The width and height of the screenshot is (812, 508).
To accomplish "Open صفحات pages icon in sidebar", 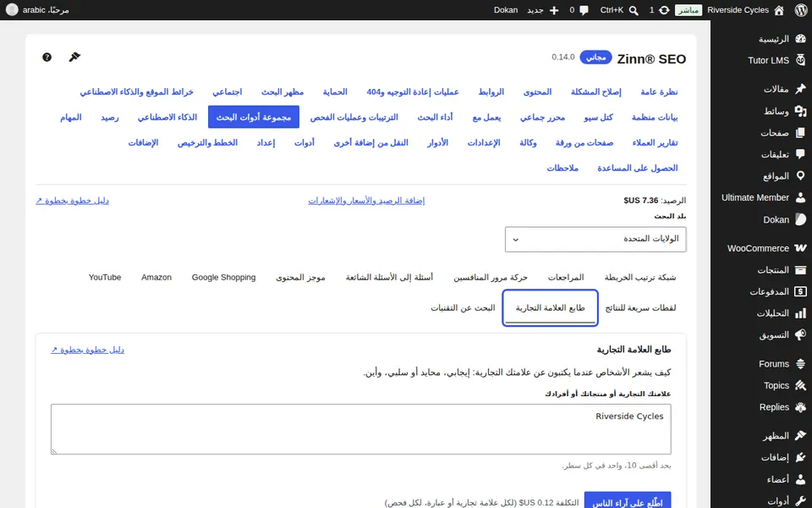I will tap(801, 133).
